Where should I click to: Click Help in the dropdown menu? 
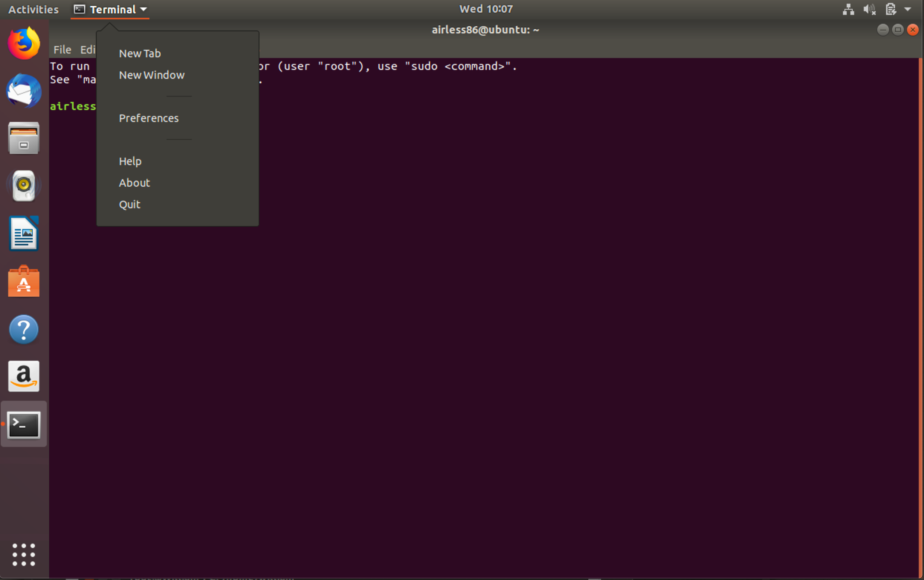pos(130,161)
